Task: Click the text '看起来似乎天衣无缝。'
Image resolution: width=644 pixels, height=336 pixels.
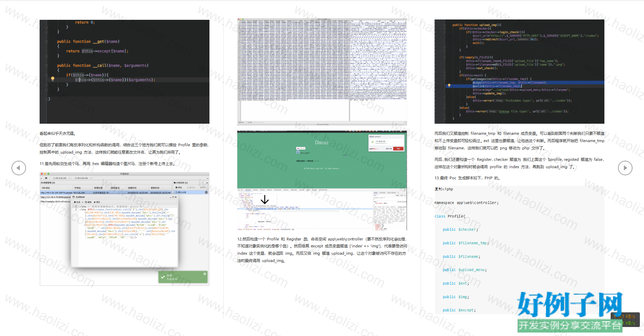Action: point(58,133)
